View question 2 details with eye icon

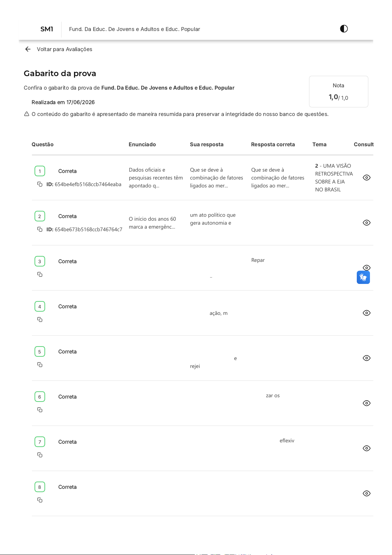[x=367, y=223]
